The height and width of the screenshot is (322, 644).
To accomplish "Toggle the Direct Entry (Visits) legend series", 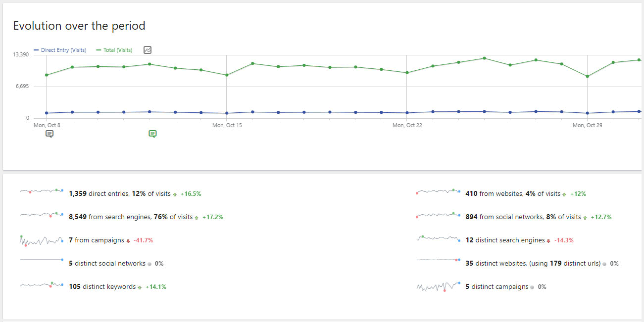I will click(60, 50).
